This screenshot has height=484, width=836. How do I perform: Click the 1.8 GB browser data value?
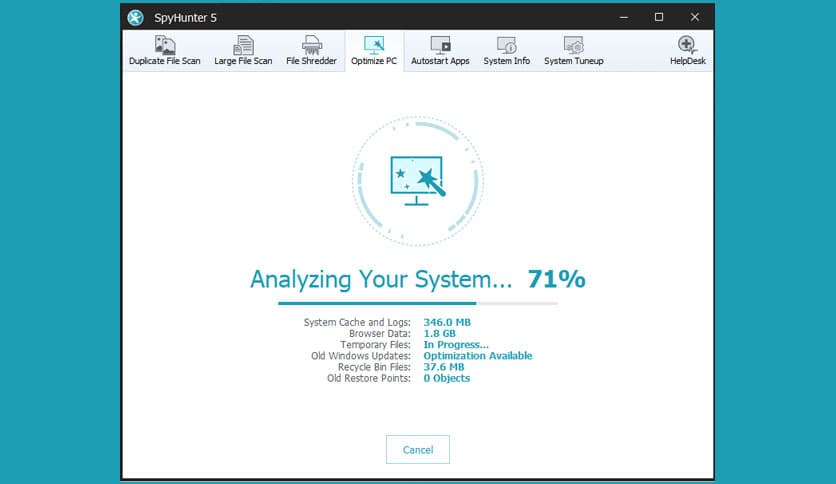click(439, 333)
